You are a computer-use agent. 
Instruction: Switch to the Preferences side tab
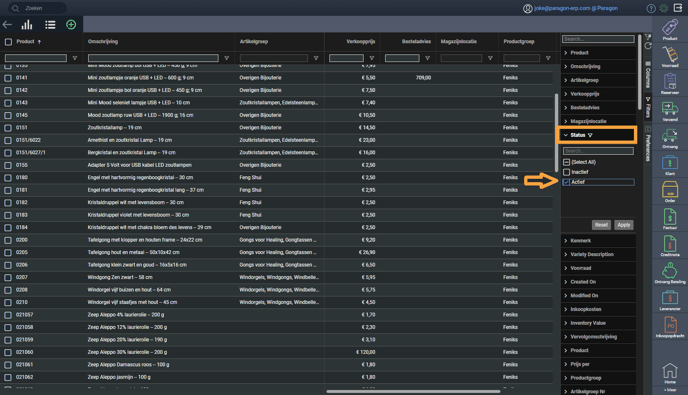click(648, 144)
